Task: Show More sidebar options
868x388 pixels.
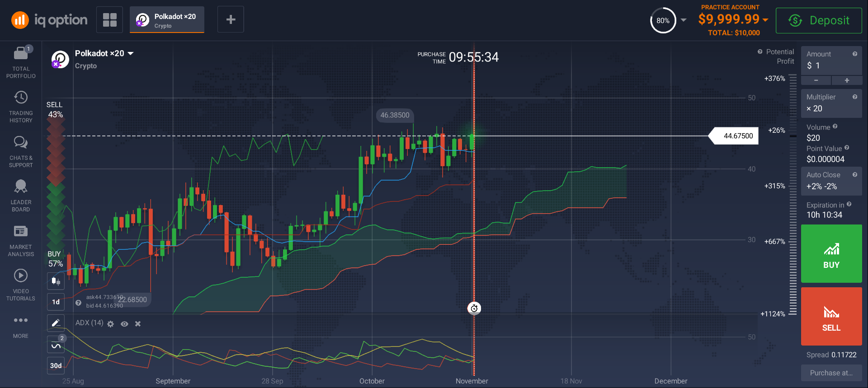Action: [x=21, y=327]
